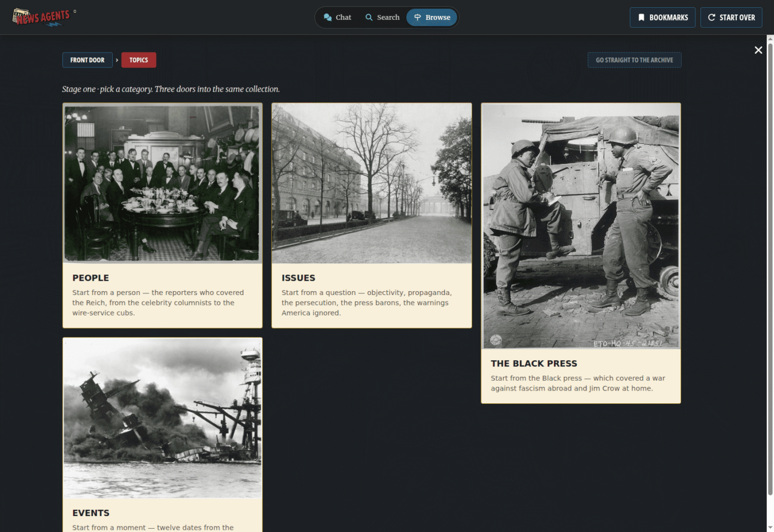This screenshot has width=774, height=532.
Task: Open The Black Press soldiers photo
Action: (581, 226)
